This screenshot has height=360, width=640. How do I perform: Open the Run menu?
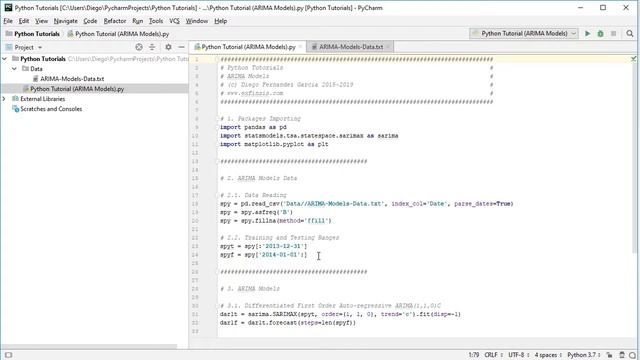[138, 21]
